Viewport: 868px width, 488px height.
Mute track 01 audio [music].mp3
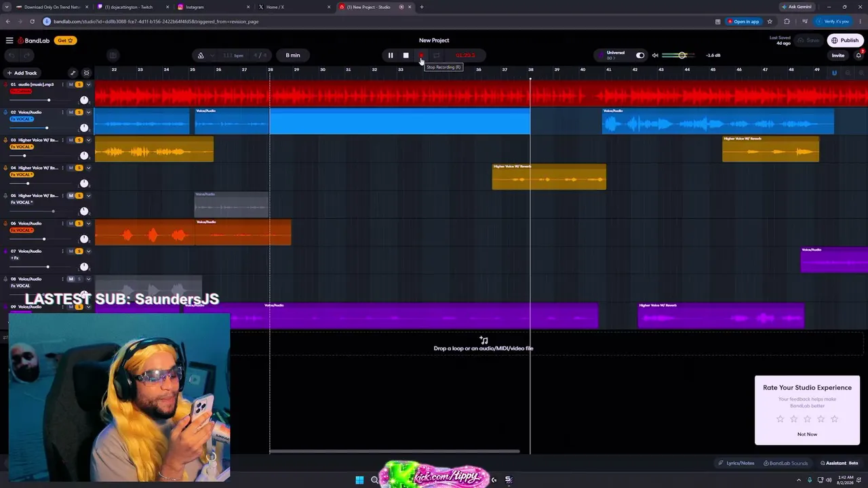(71, 85)
